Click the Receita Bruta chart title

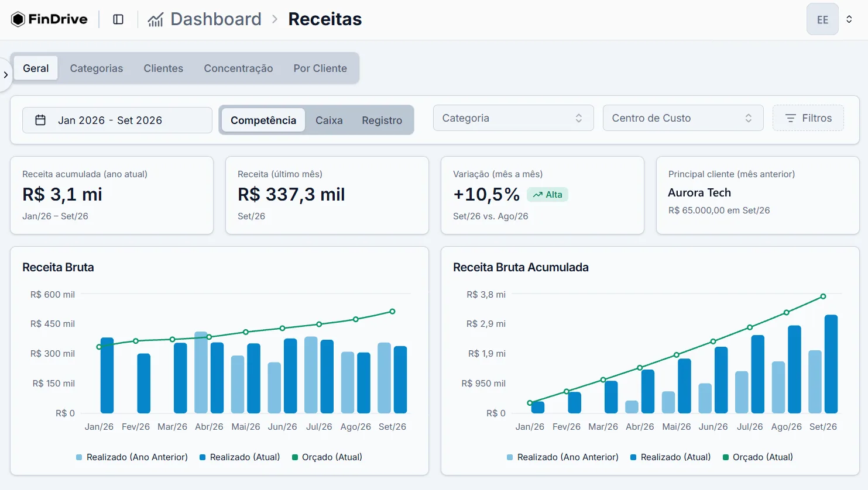coord(58,267)
